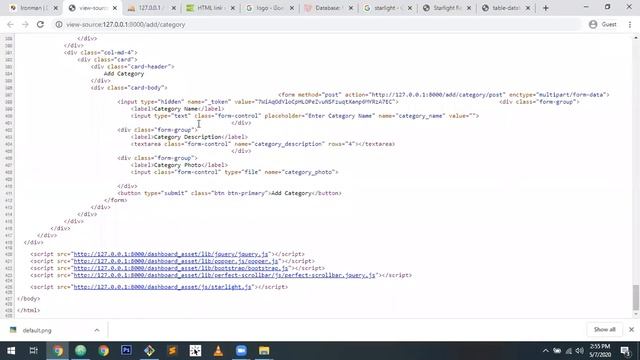Open the popper.js script source link
The width and height of the screenshot is (640, 360).
[x=176, y=261]
